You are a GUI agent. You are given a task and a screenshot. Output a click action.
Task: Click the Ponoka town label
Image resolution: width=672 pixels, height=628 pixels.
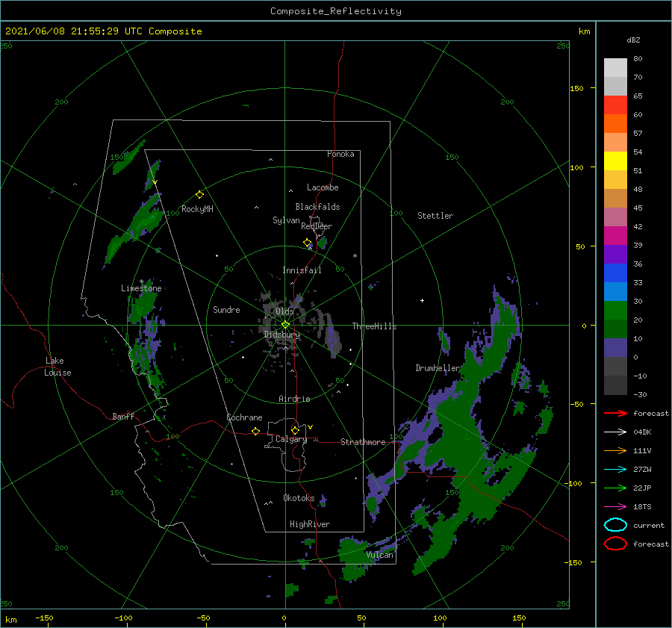(x=340, y=154)
